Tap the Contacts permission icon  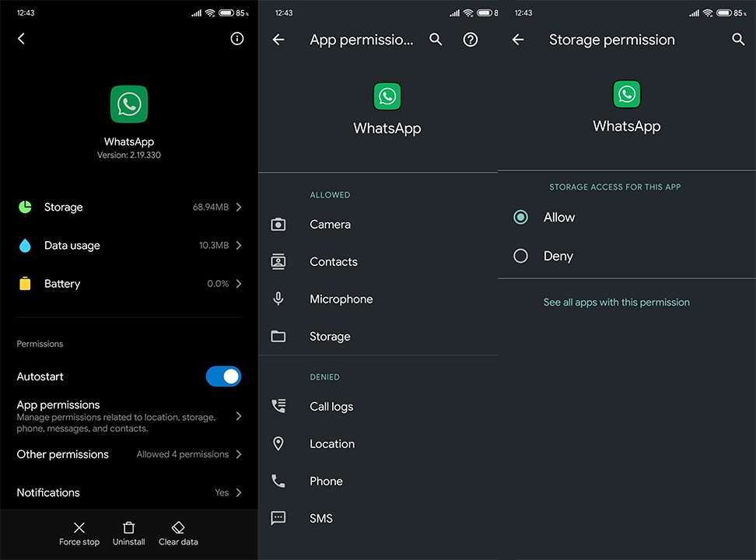click(278, 261)
